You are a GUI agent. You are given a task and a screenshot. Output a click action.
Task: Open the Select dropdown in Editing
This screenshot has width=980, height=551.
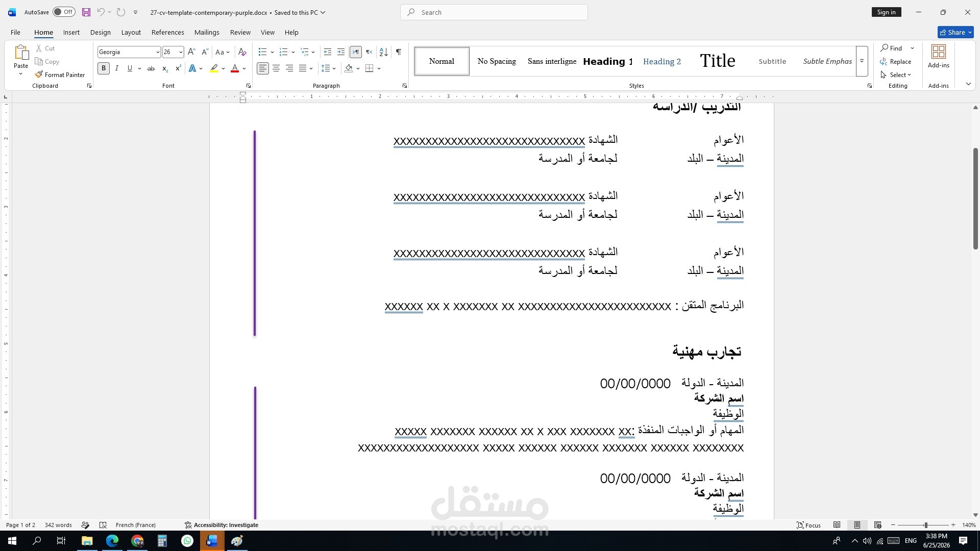coord(896,74)
